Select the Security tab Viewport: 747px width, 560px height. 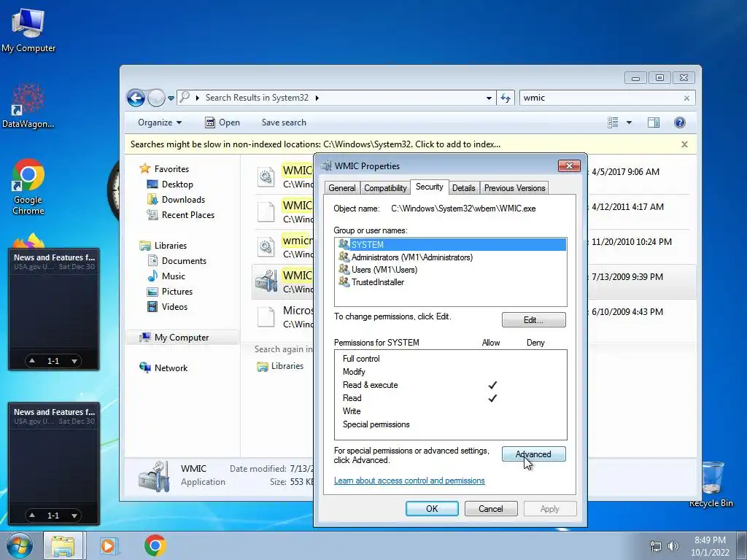coord(429,187)
